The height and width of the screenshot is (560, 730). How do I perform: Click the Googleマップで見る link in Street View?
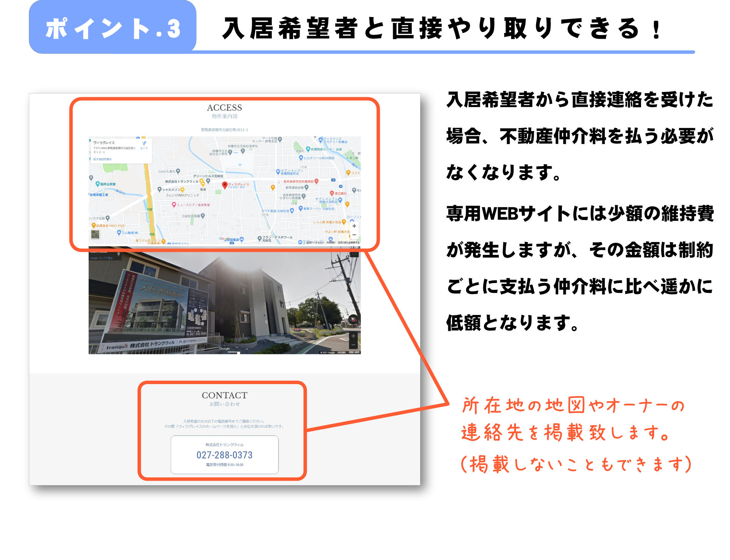point(101,258)
